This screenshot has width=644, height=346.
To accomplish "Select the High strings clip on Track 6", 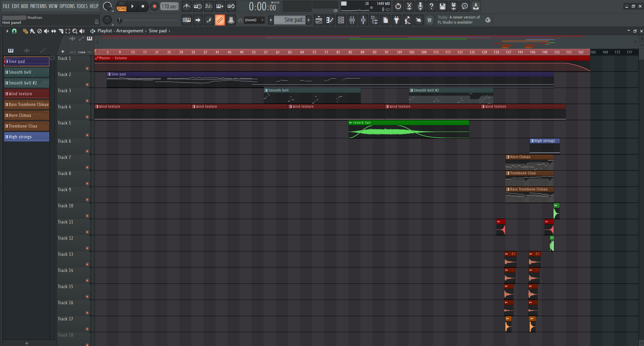I will (545, 146).
